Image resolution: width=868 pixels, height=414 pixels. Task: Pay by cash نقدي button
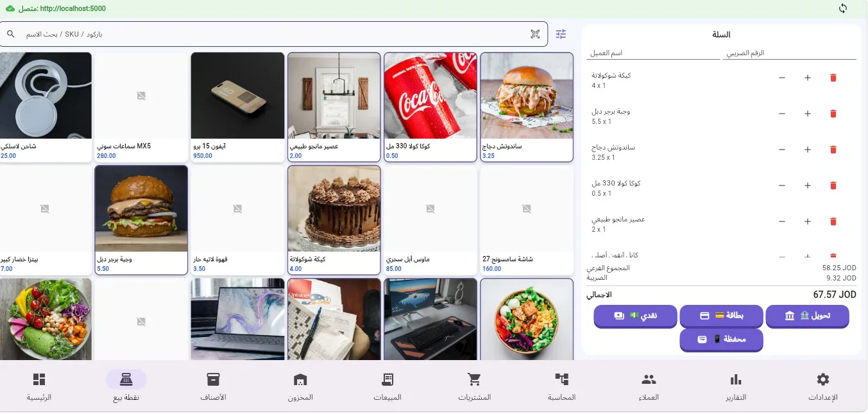635,316
